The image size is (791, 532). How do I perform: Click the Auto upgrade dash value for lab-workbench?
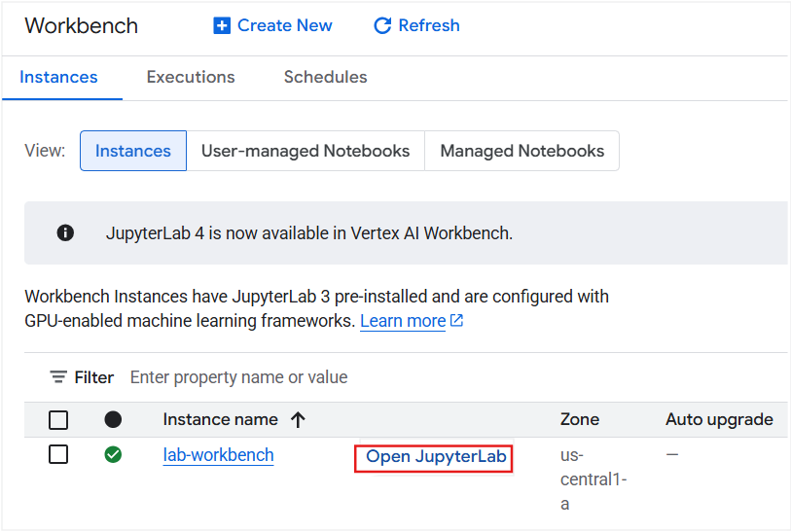pos(672,454)
